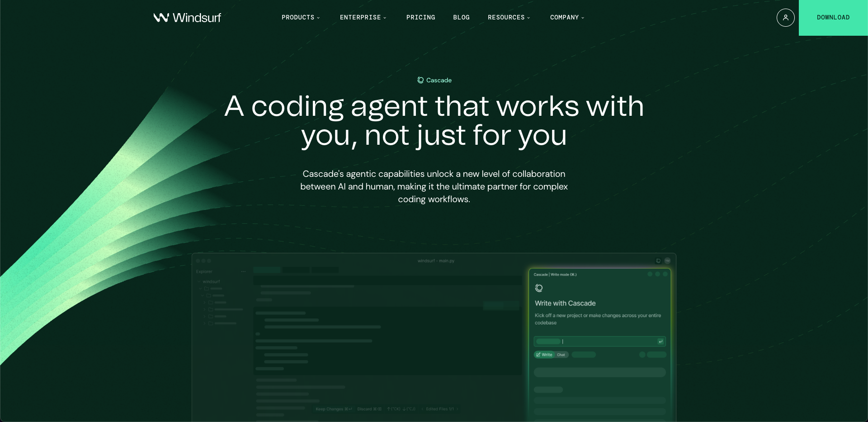Click the Windsurf logo in header
Image resolution: width=868 pixels, height=422 pixels.
187,18
